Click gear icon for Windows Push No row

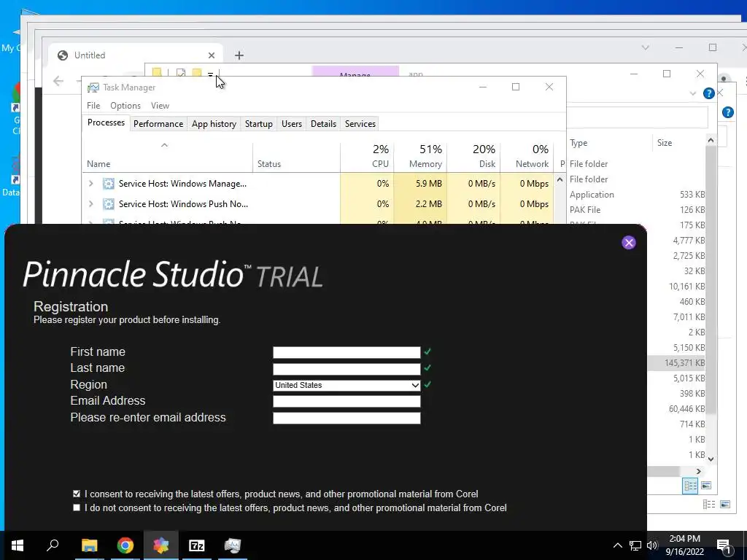pyautogui.click(x=109, y=204)
